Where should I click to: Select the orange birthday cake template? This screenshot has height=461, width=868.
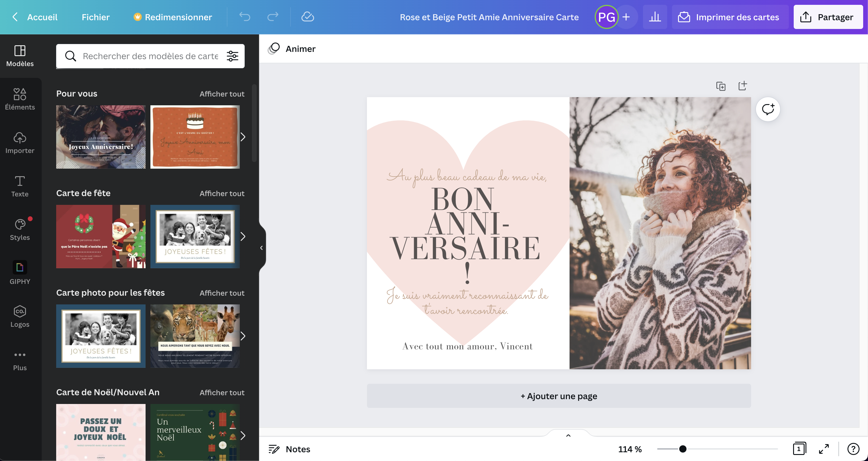pos(195,137)
